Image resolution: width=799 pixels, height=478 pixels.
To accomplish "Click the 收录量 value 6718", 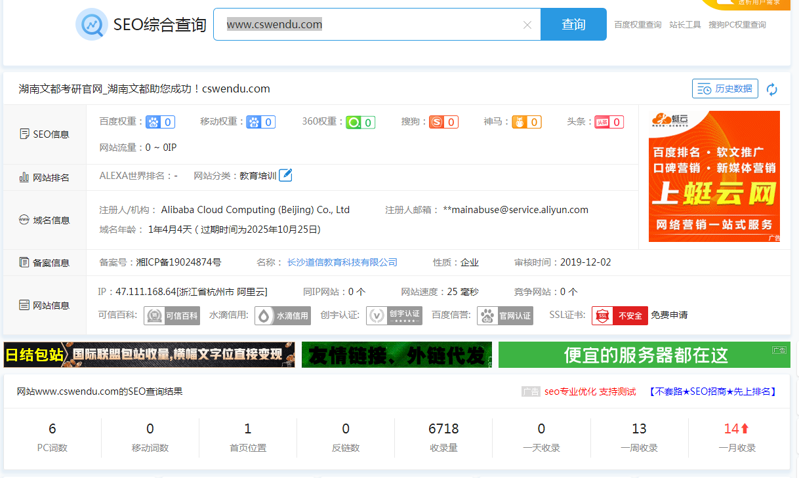I will [443, 429].
